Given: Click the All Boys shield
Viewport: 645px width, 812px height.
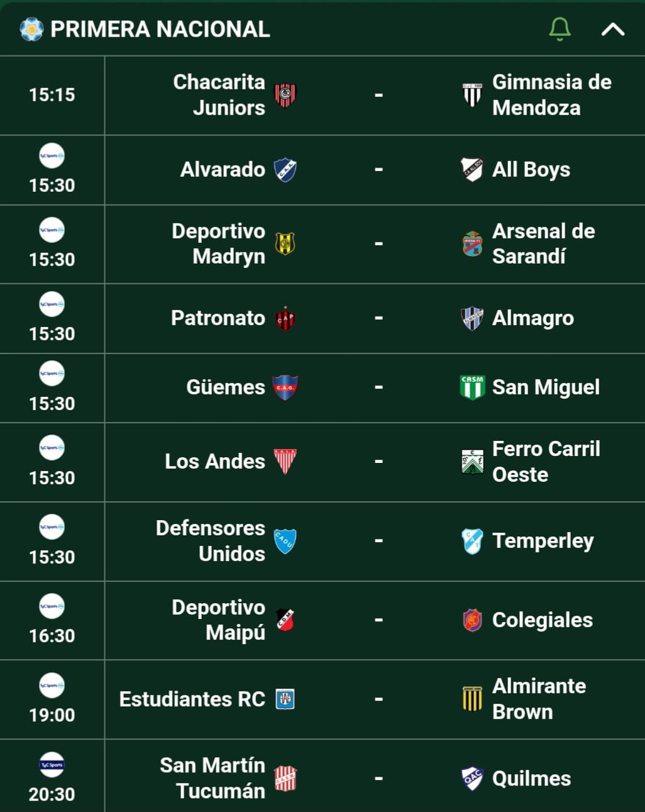Looking at the screenshot, I should [x=472, y=170].
